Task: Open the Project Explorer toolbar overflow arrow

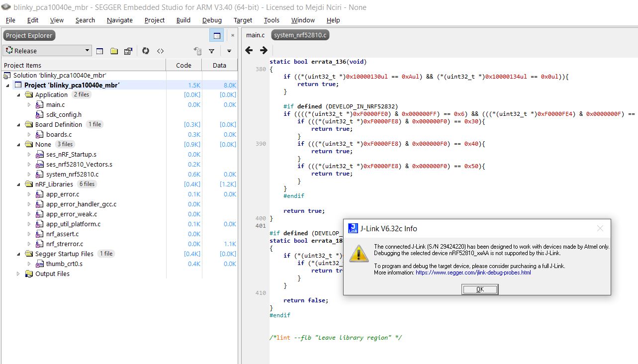Action: 229,51
